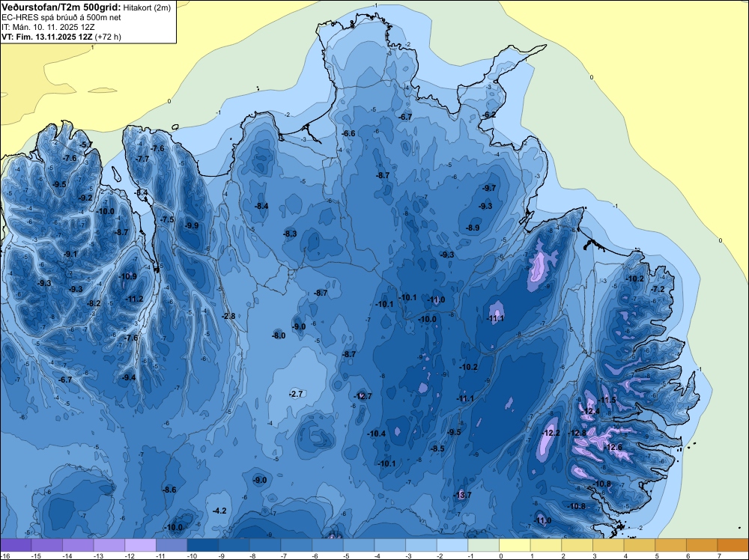The image size is (749, 560).
Task: Click the -8.0 temperature value on the map
Action: click(279, 336)
